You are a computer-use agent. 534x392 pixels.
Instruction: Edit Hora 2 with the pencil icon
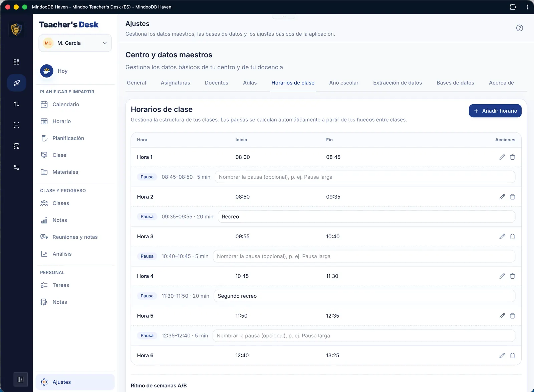pos(502,197)
